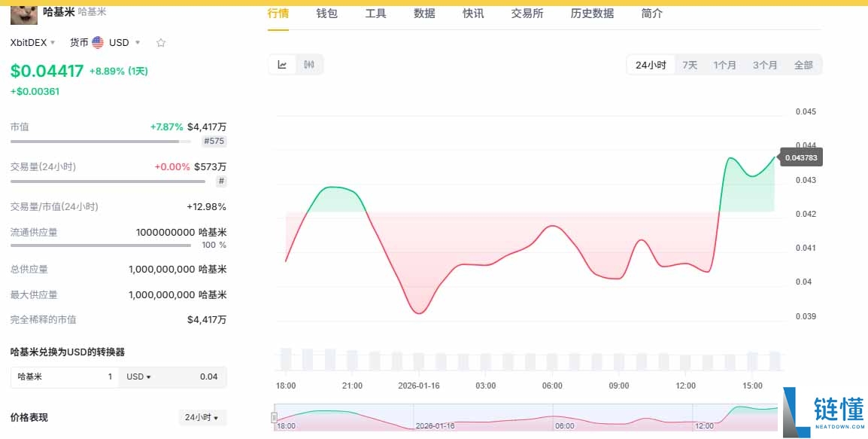Image resolution: width=868 pixels, height=439 pixels.
Task: Click the 流通供应量 label
Action: (34, 232)
